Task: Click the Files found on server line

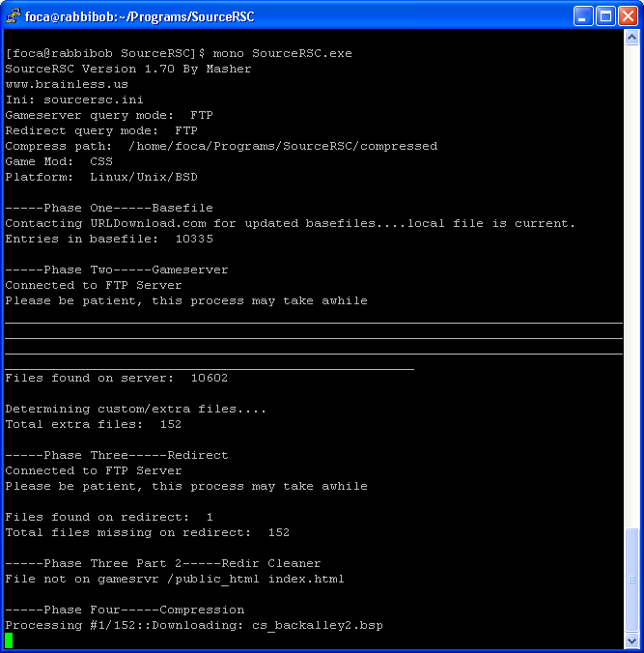Action: point(116,378)
